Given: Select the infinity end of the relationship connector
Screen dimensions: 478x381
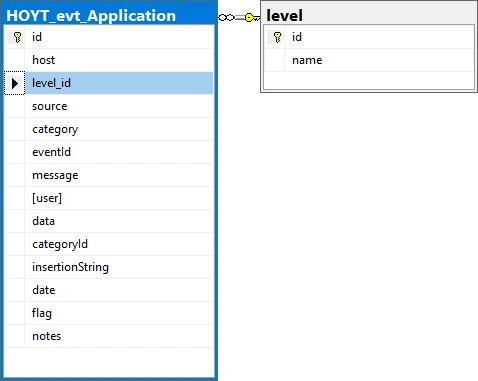Looking at the screenshot, I should (x=227, y=17).
